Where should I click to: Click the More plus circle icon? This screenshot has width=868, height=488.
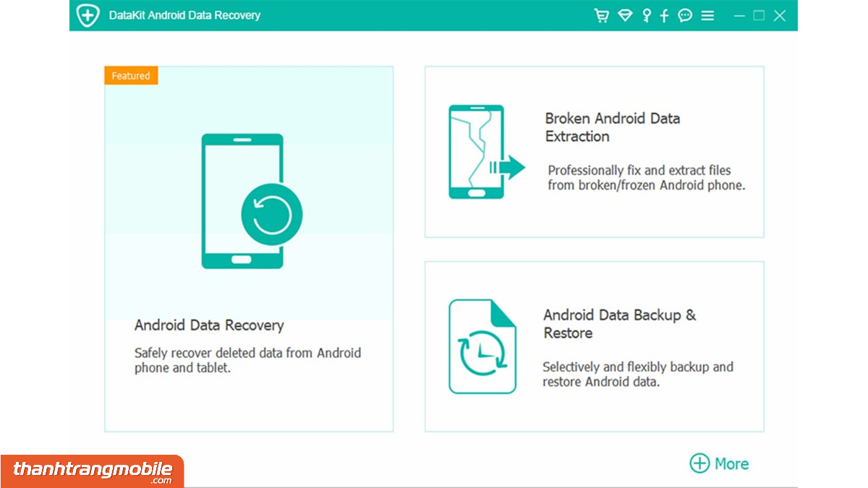click(x=699, y=463)
